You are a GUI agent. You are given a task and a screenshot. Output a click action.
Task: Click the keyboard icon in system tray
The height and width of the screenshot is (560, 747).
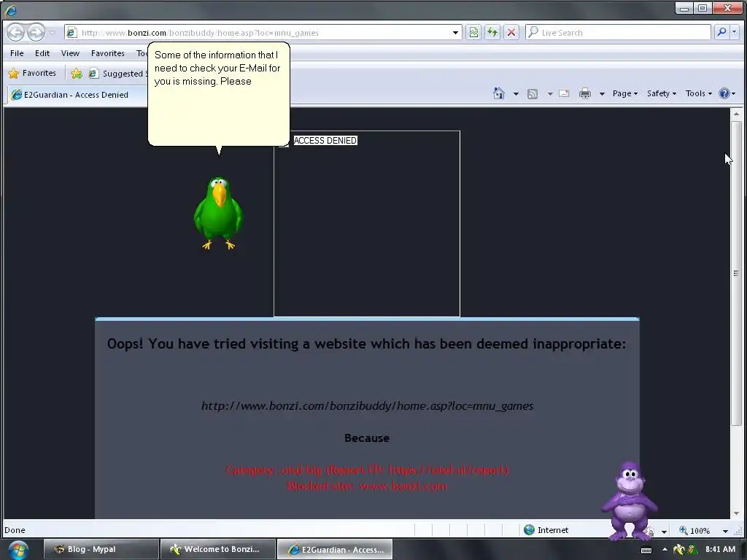tap(646, 550)
